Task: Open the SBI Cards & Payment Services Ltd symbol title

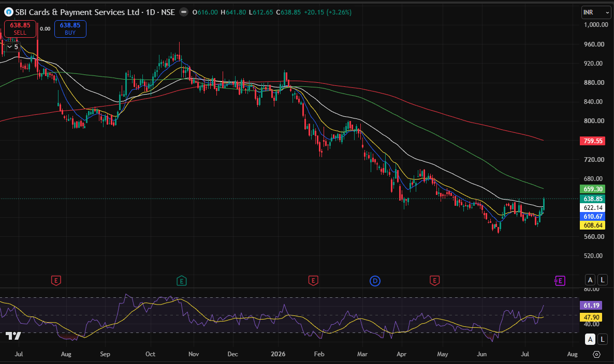Action: click(95, 12)
